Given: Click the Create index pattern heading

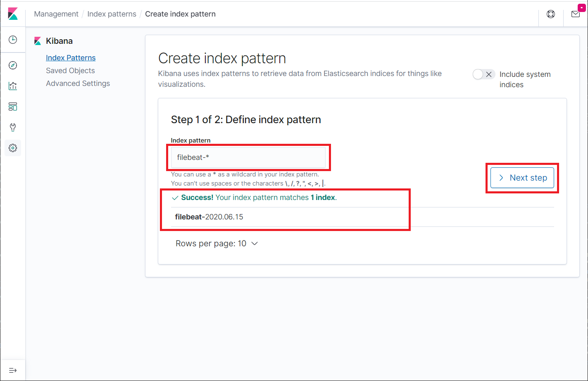Looking at the screenshot, I should 222,58.
